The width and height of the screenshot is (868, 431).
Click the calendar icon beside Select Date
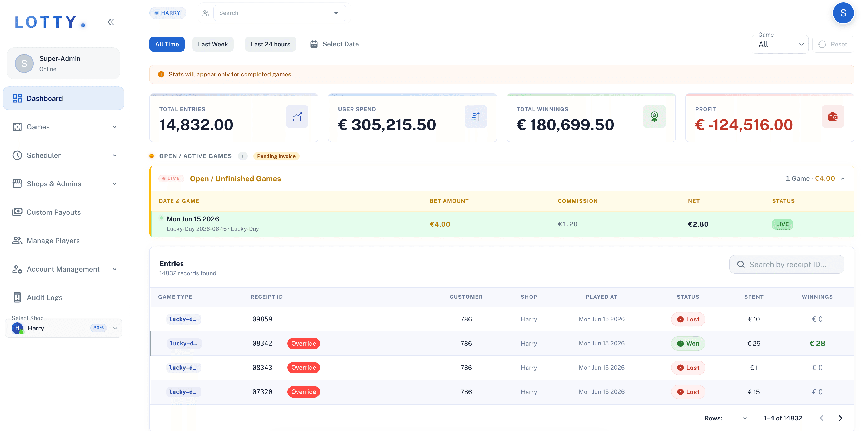(314, 44)
